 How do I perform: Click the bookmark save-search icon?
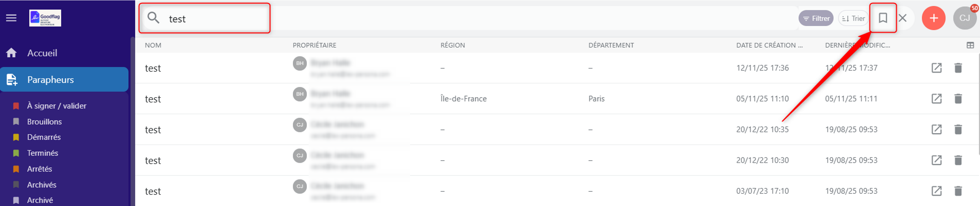coord(883,18)
